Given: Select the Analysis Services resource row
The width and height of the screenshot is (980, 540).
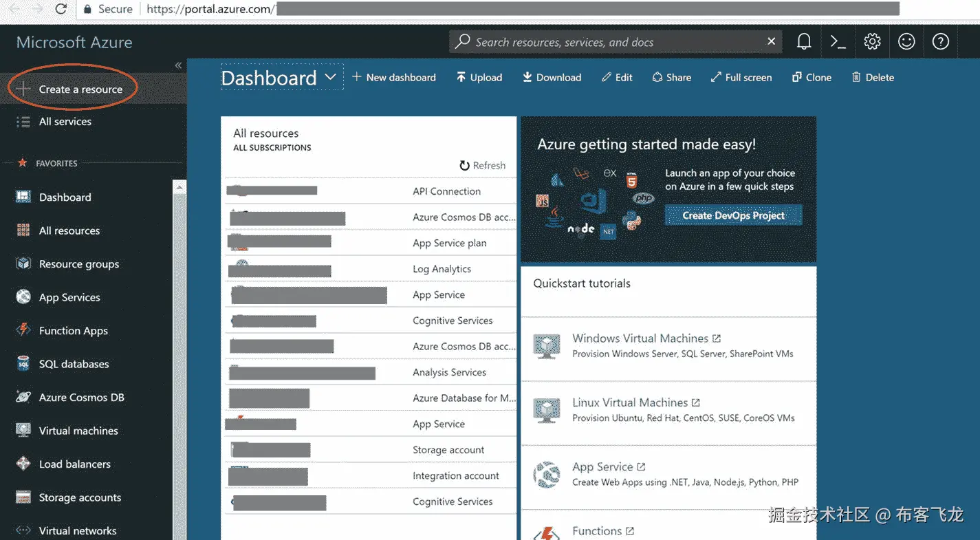Looking at the screenshot, I should pos(370,372).
